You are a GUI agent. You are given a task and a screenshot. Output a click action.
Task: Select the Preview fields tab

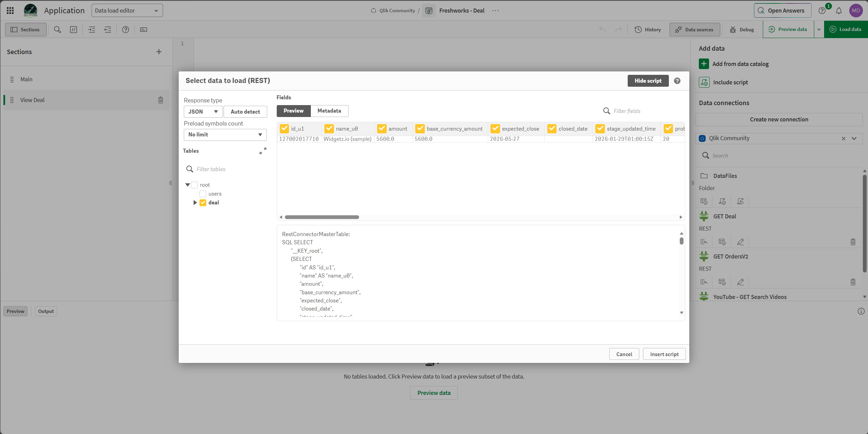pos(293,111)
